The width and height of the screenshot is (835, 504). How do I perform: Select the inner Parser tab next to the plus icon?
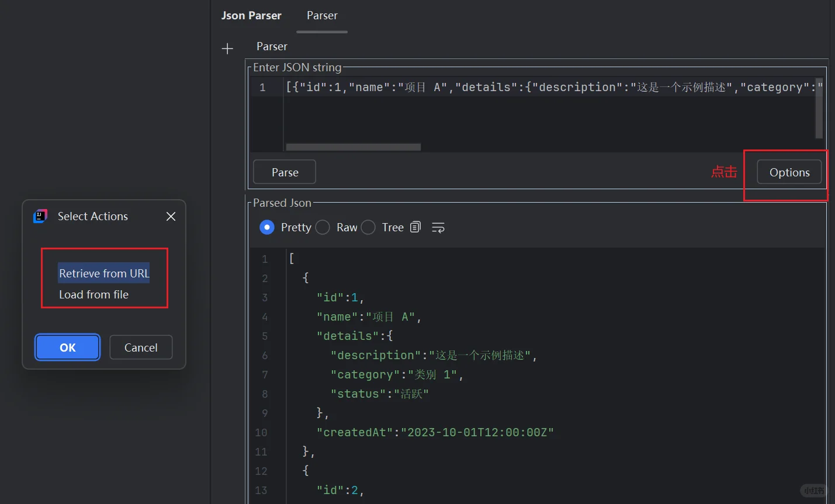[x=272, y=47]
